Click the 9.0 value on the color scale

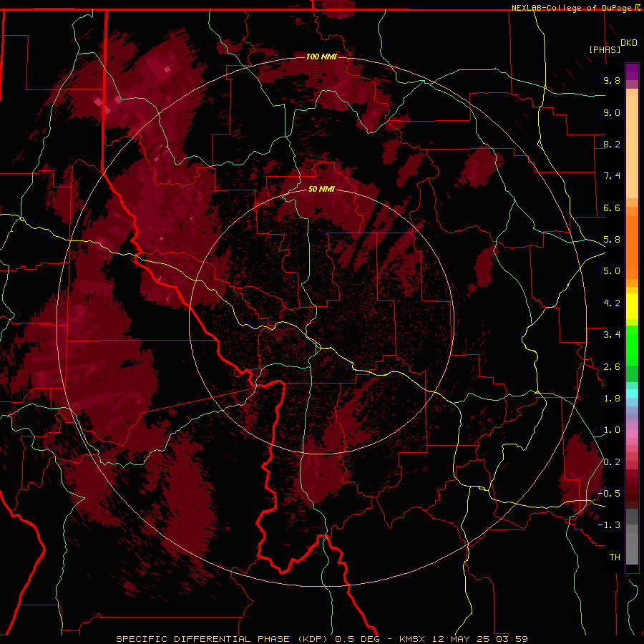612,112
